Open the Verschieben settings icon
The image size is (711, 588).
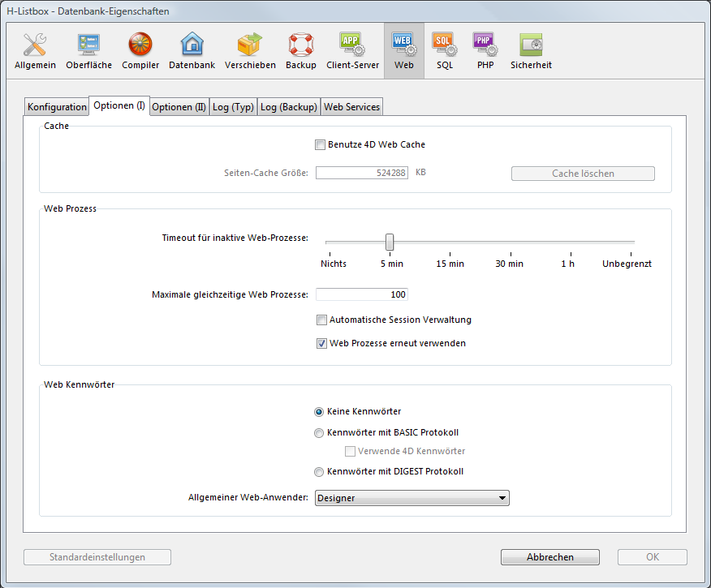coord(250,50)
